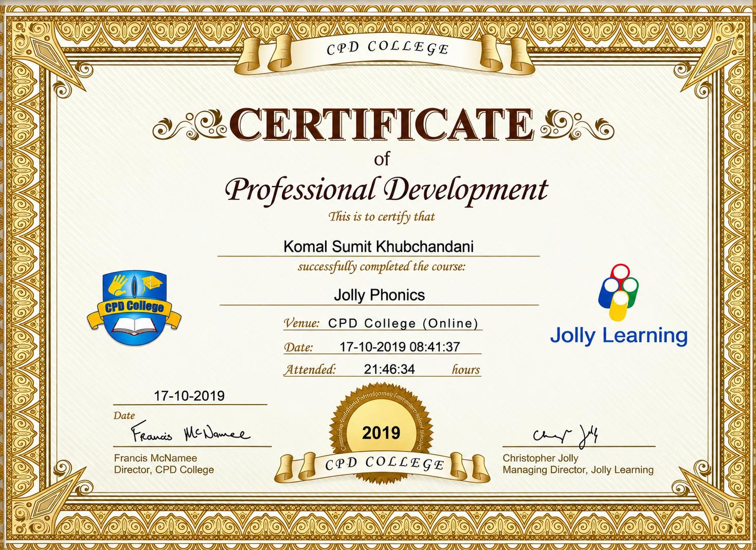
Task: Click the word 'of' below CERTIFICATE
Action: click(x=382, y=159)
